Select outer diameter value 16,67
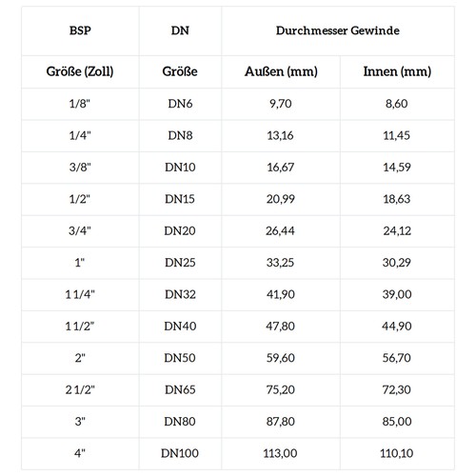Viewport: 476px width, 476px height. point(281,168)
